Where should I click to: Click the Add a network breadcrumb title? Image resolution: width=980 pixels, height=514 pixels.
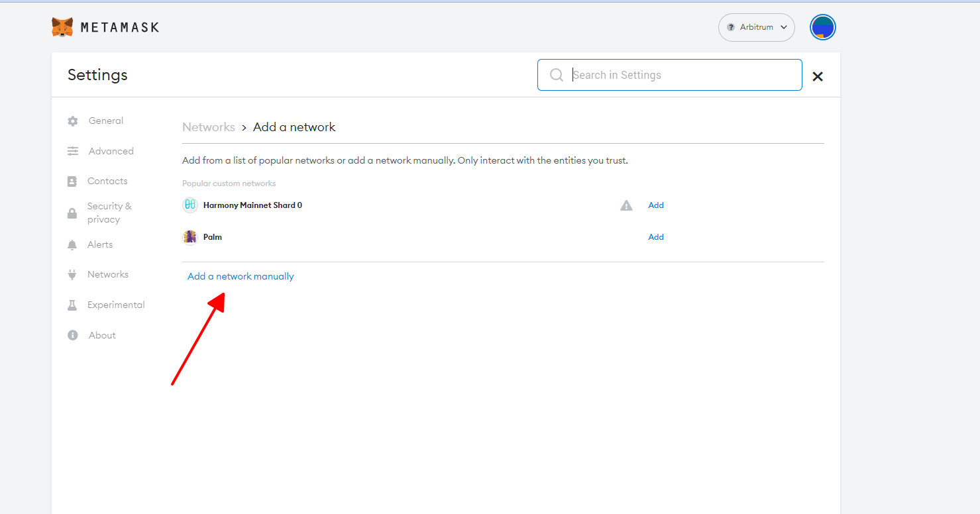point(294,127)
